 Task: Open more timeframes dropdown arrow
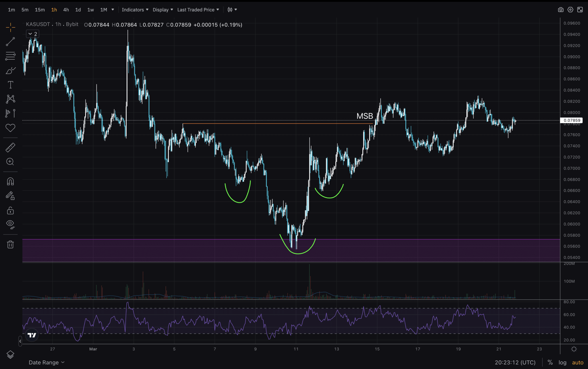[x=113, y=10]
